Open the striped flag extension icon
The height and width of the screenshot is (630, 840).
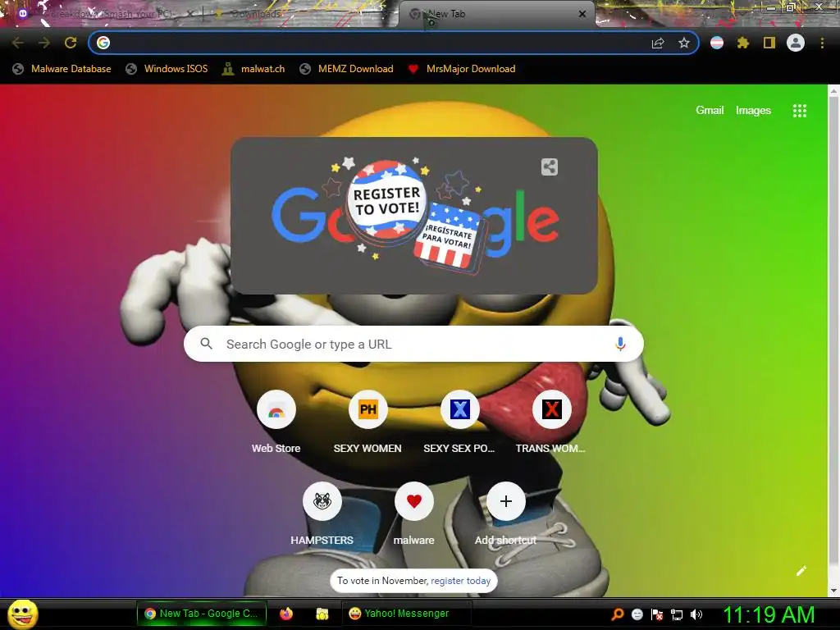717,43
